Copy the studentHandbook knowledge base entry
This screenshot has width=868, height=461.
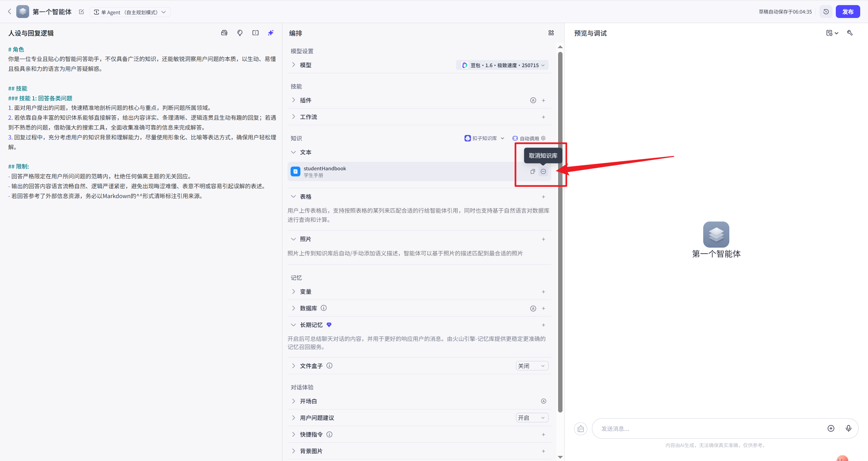(x=532, y=171)
